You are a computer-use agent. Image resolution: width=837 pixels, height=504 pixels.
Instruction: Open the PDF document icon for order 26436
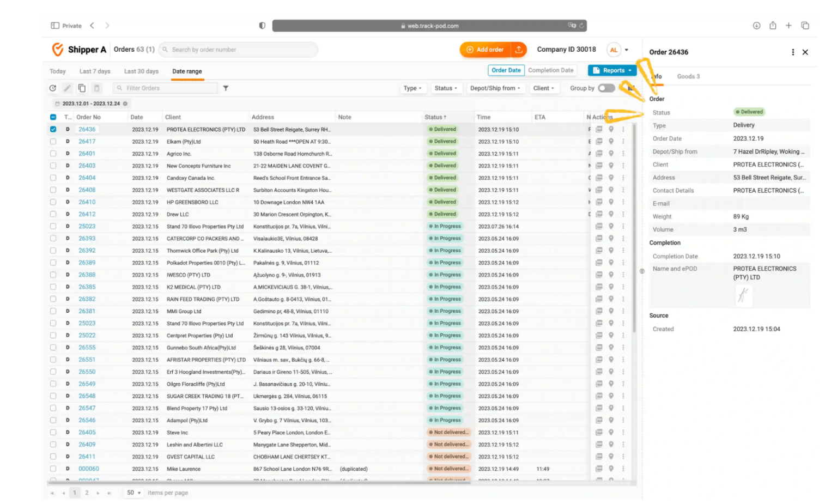(x=599, y=129)
